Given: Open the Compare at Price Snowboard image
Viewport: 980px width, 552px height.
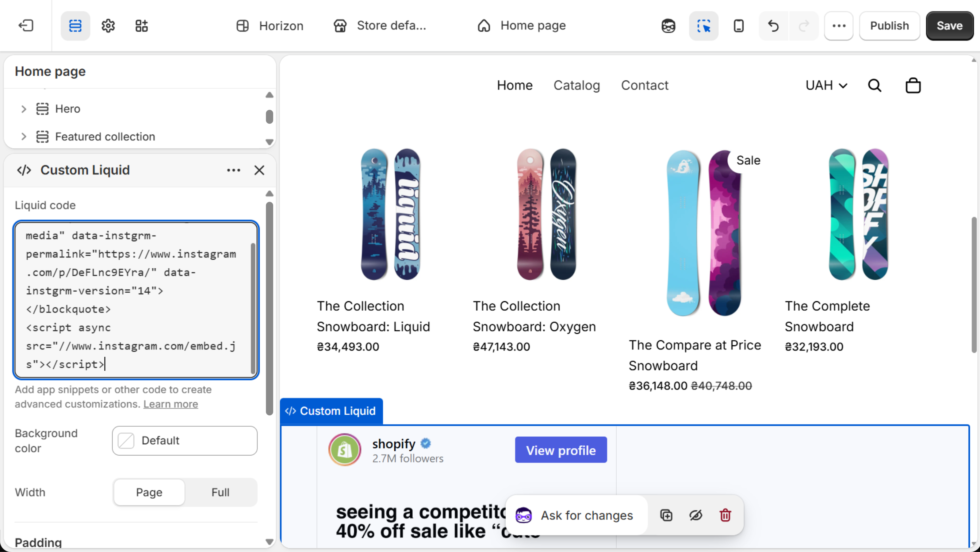Looking at the screenshot, I should tap(704, 233).
